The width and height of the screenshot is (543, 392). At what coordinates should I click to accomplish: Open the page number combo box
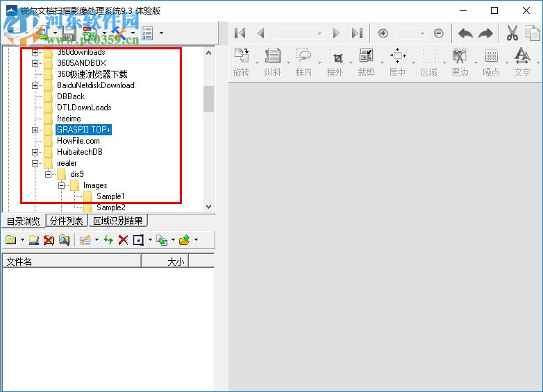(x=298, y=33)
